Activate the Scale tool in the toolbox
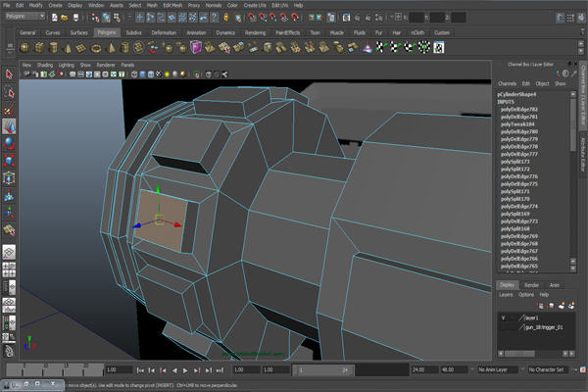588x392 pixels. pos(9,161)
